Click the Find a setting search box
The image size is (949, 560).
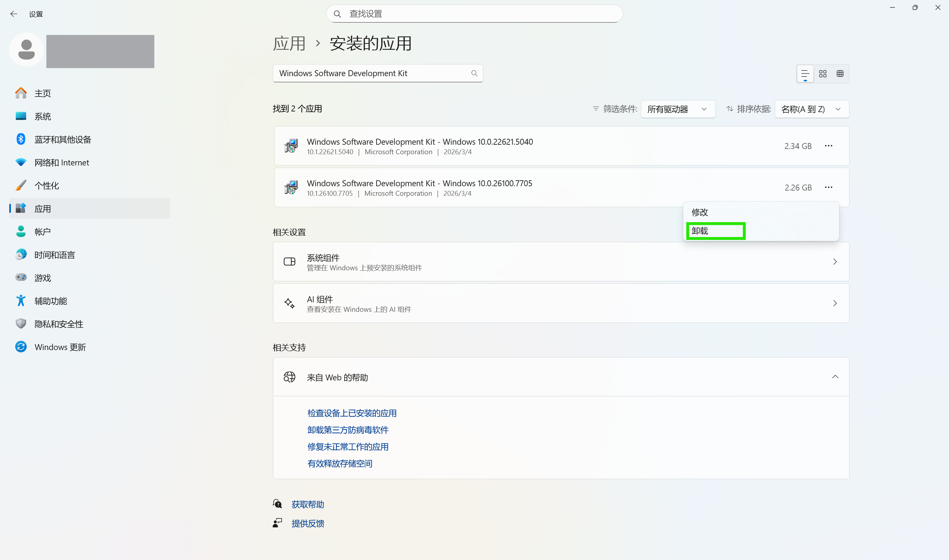tap(474, 14)
